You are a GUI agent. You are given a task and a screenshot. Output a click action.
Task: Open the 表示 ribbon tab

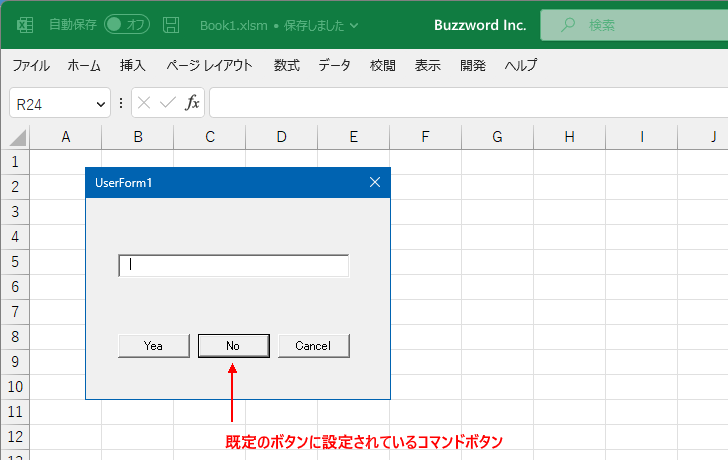[x=428, y=65]
